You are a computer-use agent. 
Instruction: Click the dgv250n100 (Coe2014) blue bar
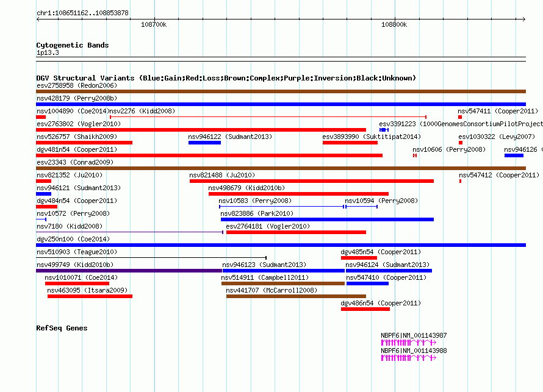pyautogui.click(x=281, y=245)
